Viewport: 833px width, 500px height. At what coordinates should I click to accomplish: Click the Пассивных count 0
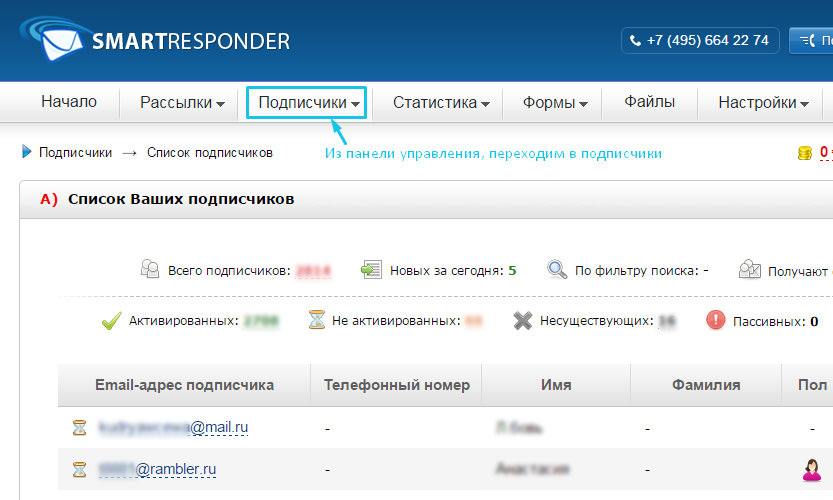814,321
